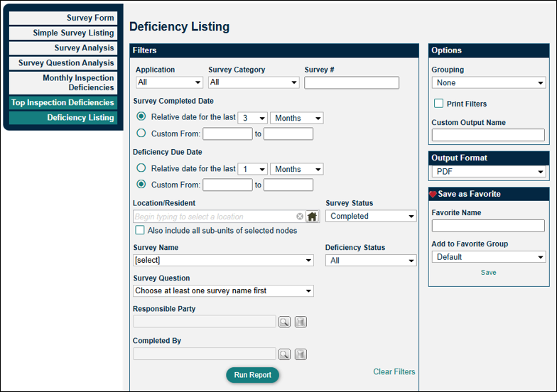This screenshot has width=557, height=392.
Task: Clear the location field with the X icon
Action: pos(300,217)
